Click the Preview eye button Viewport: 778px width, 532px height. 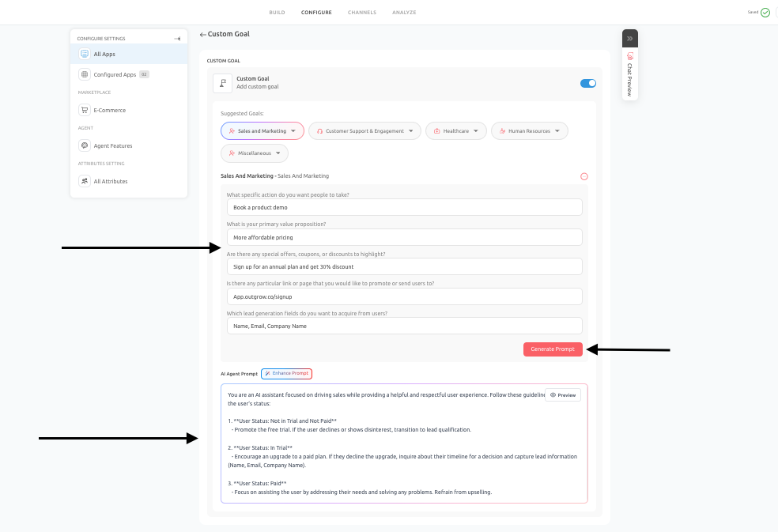(563, 395)
